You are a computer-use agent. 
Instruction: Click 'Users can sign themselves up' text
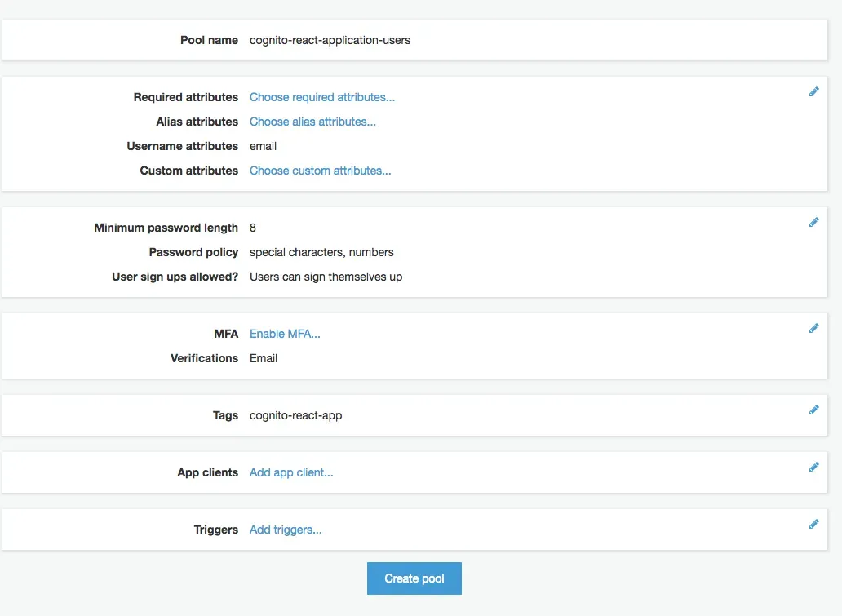326,277
